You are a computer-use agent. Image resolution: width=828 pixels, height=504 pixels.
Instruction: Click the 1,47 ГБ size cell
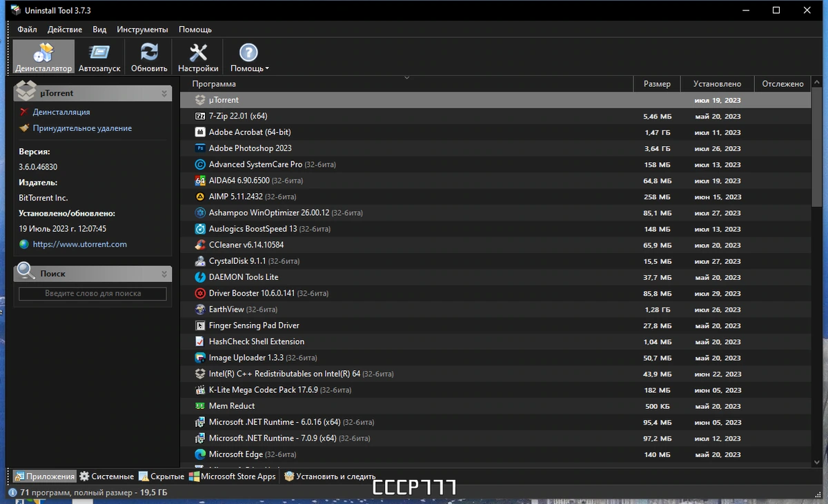coord(658,132)
